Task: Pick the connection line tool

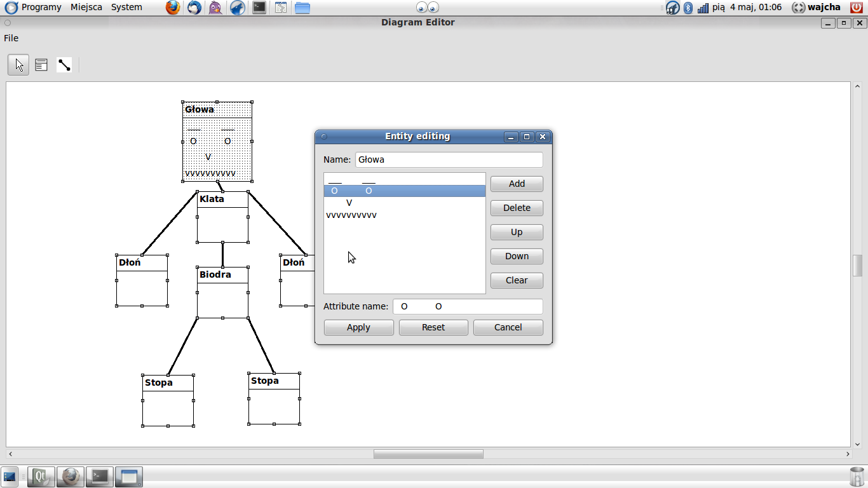Action: [64, 65]
